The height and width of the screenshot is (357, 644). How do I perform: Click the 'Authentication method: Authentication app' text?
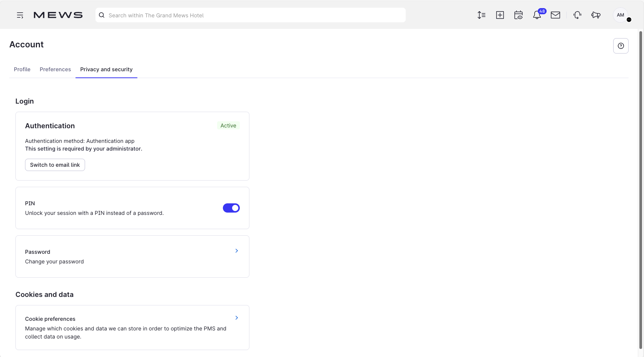(x=80, y=141)
